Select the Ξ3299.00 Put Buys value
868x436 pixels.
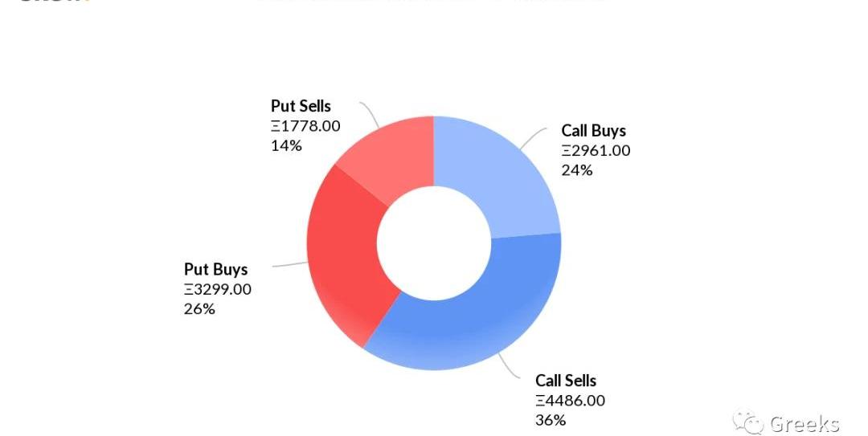(217, 290)
